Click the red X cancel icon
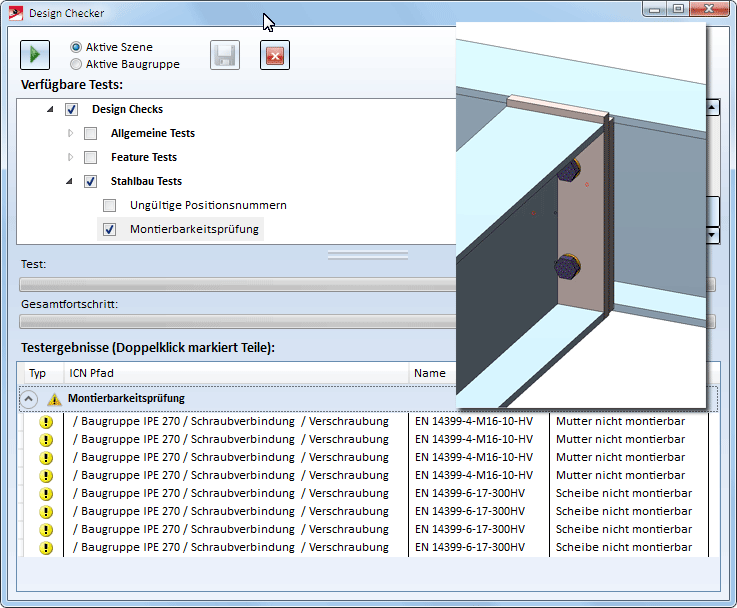This screenshot has height=608, width=737. coord(275,54)
